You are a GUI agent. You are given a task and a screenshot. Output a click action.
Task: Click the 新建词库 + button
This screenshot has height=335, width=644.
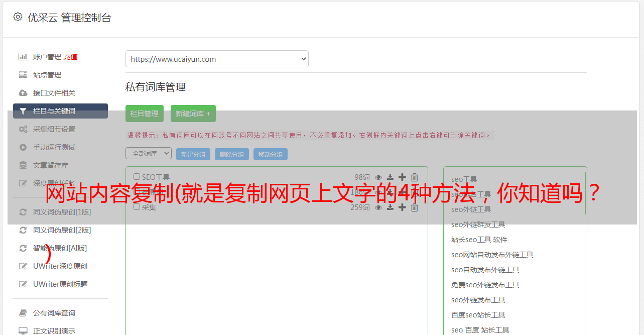coord(193,114)
